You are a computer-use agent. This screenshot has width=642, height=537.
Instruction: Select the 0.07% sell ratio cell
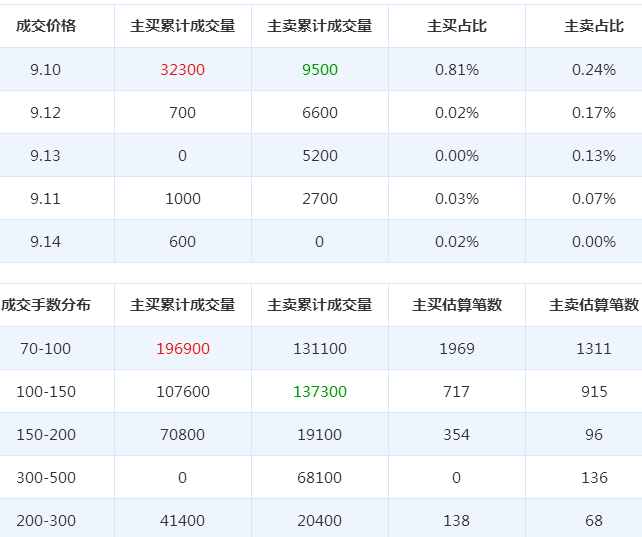[x=594, y=199]
